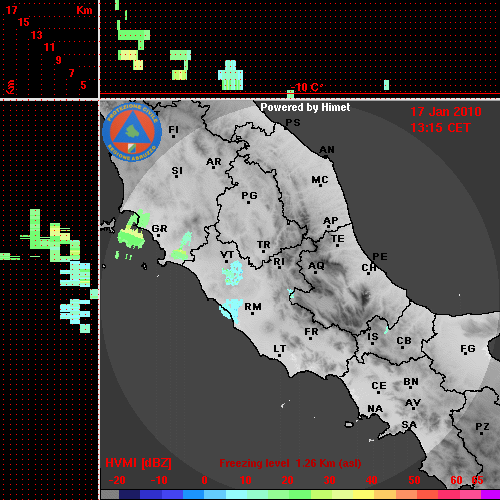Click the '50' dBZ scale value

coord(414,480)
